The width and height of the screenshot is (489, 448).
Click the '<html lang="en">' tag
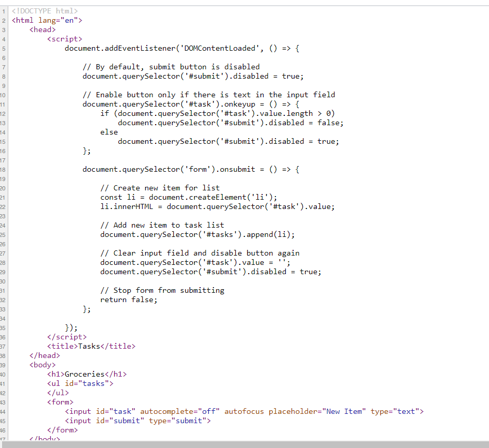click(47, 20)
